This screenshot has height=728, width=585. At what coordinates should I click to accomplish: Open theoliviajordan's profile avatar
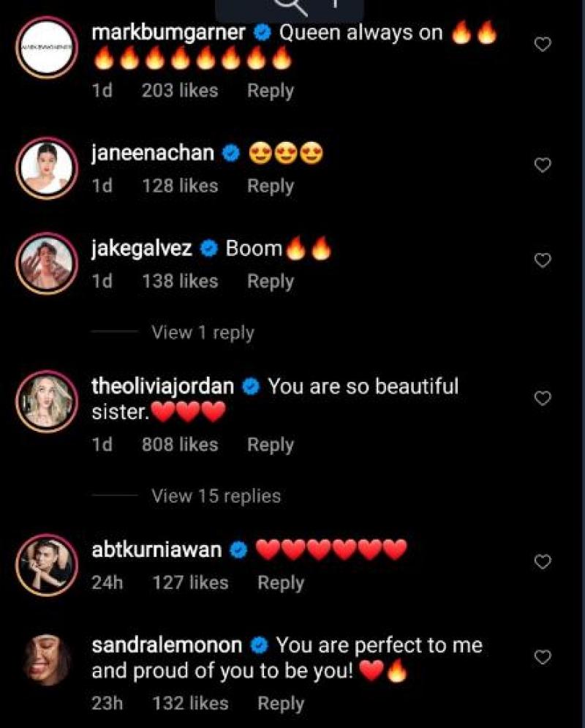tap(47, 401)
